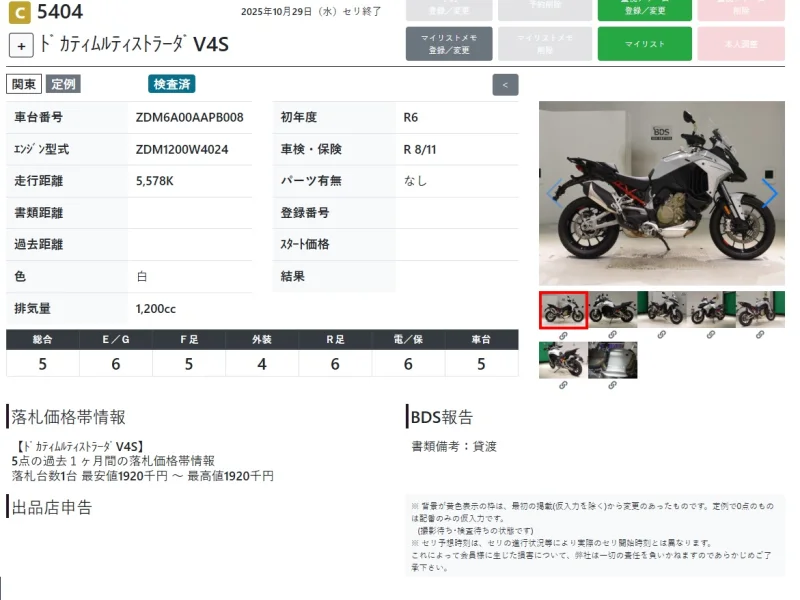Show next photo with right blue arrow
Screen dimensions: 800x600
pos(769,193)
